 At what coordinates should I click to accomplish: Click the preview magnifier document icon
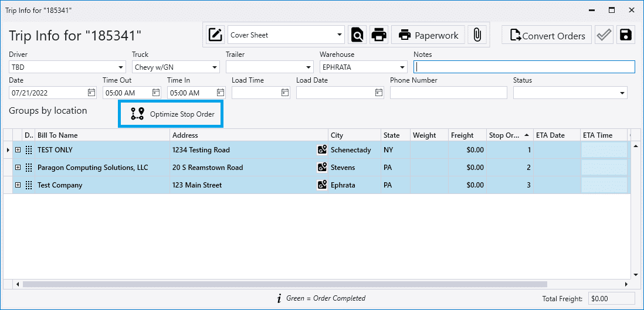pos(357,35)
